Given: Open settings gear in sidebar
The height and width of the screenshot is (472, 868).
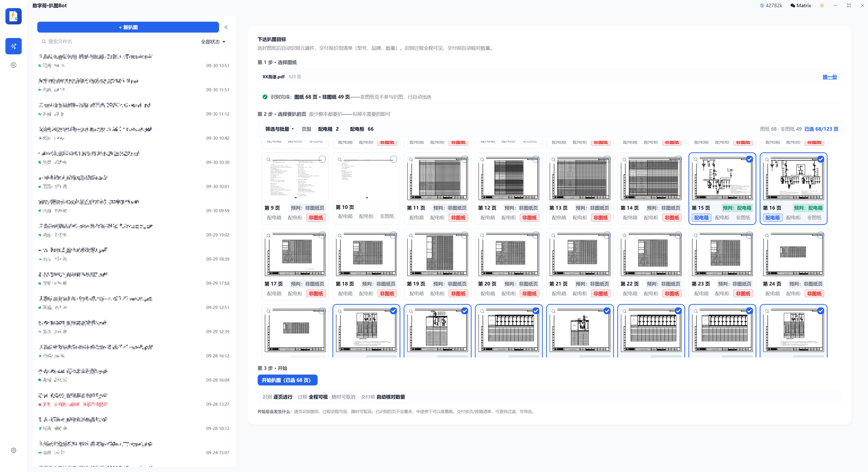Looking at the screenshot, I should [x=13, y=450].
